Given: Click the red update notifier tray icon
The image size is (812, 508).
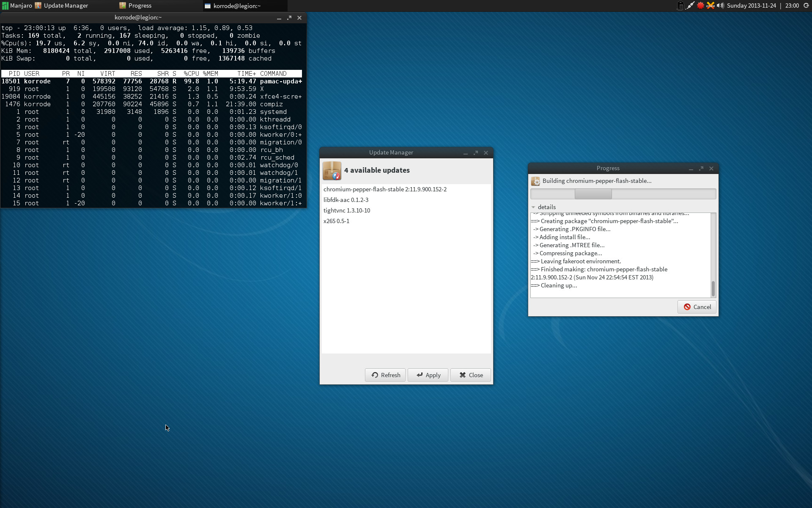Looking at the screenshot, I should pyautogui.click(x=700, y=6).
